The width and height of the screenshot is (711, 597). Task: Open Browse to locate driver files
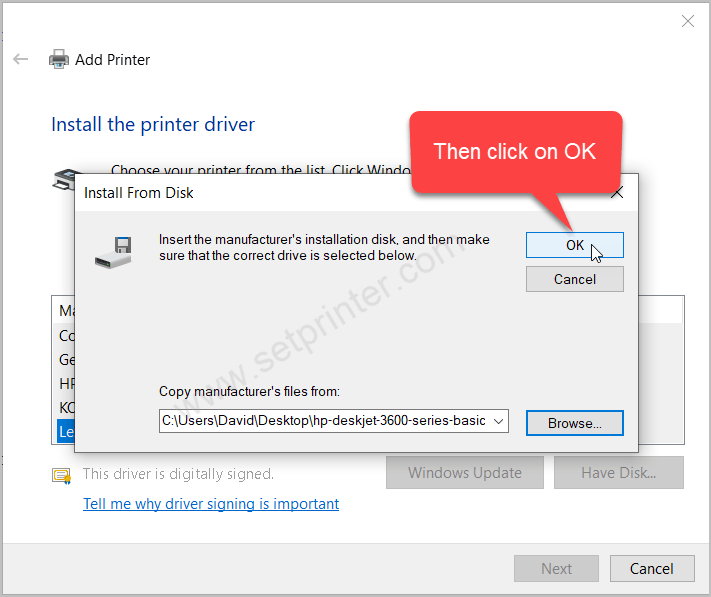tap(575, 423)
